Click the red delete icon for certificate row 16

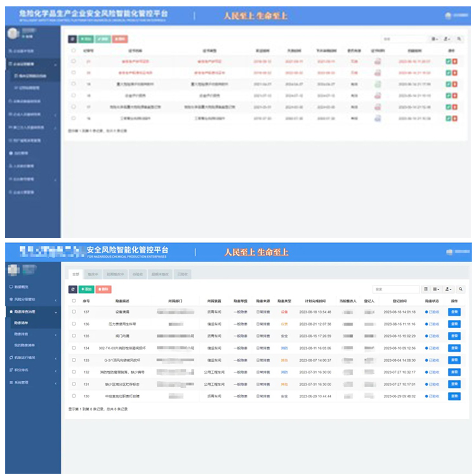click(455, 118)
